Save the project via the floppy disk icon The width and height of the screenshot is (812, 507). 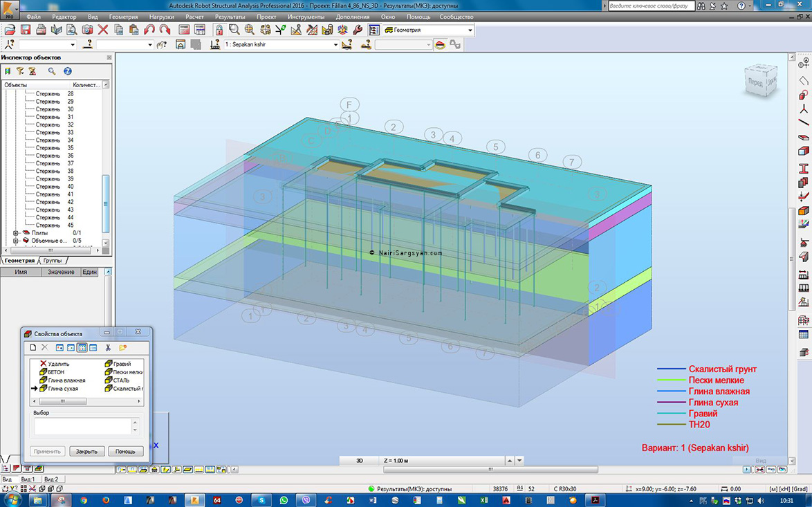[26, 30]
